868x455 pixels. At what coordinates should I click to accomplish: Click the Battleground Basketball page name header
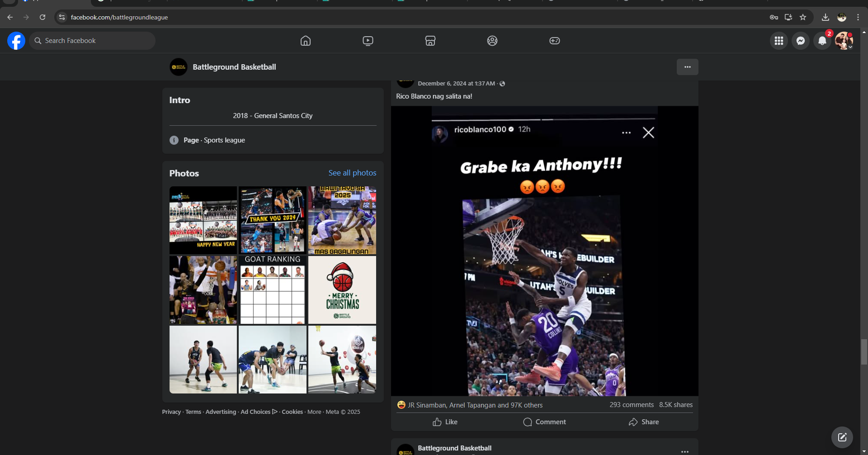click(x=234, y=67)
